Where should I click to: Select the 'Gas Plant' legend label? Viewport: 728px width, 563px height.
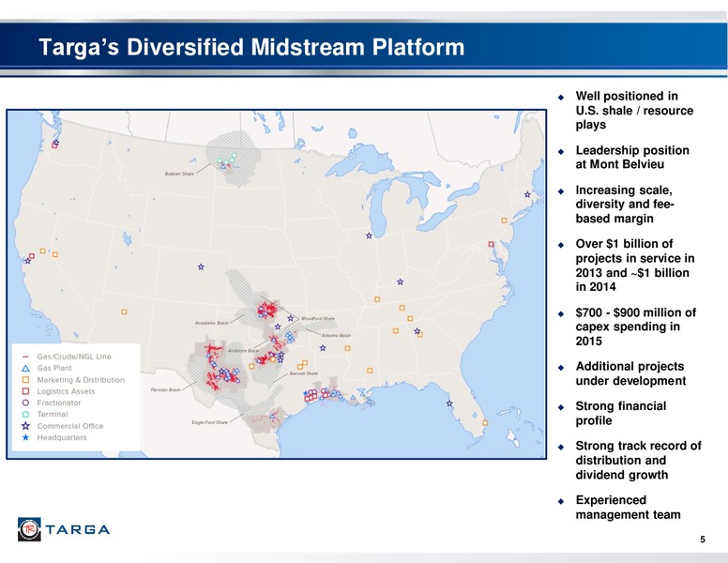click(x=54, y=368)
